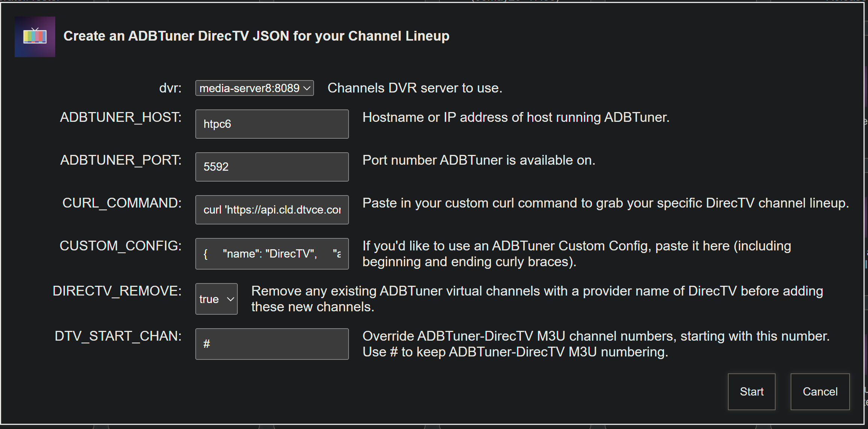This screenshot has width=868, height=429.
Task: Focus the ADBTUNER_HOST field containing htpc6
Action: (x=272, y=124)
